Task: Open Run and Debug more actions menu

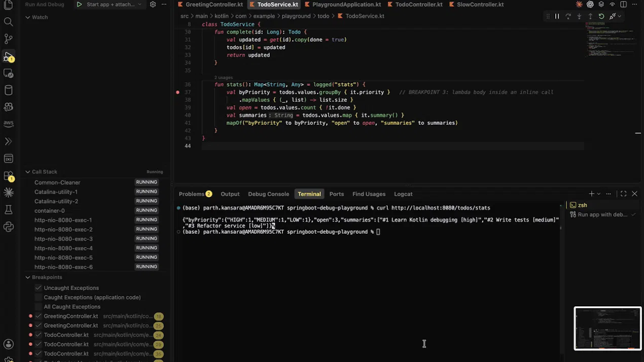Action: [164, 5]
